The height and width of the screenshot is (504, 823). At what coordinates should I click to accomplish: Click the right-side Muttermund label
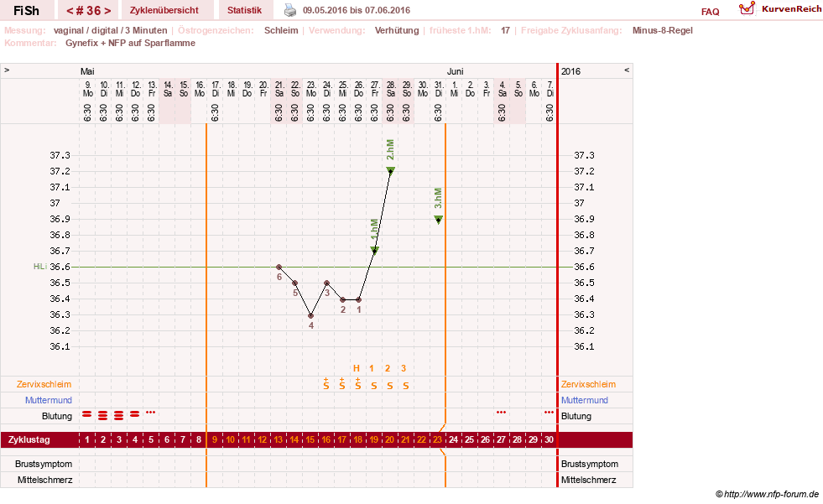coord(585,400)
